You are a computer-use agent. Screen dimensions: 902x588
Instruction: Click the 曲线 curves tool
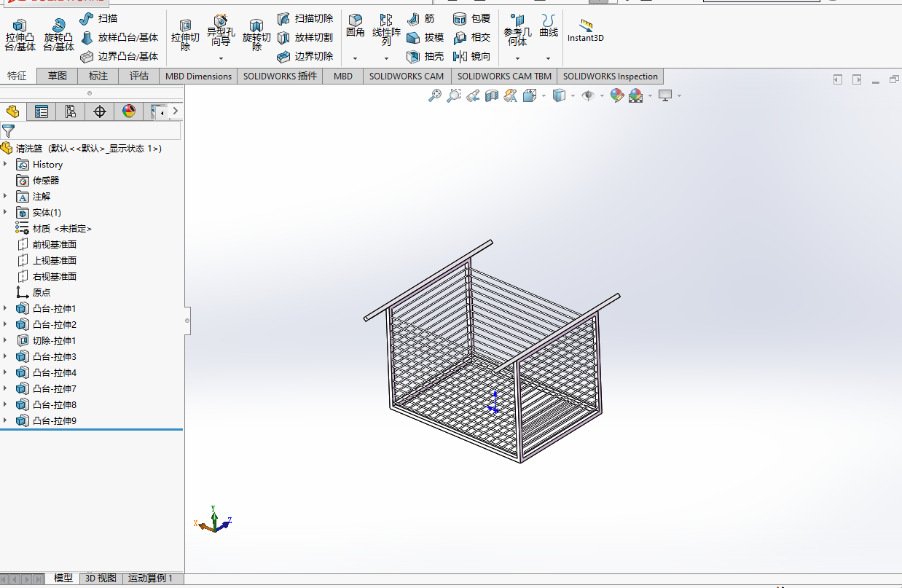pyautogui.click(x=549, y=26)
